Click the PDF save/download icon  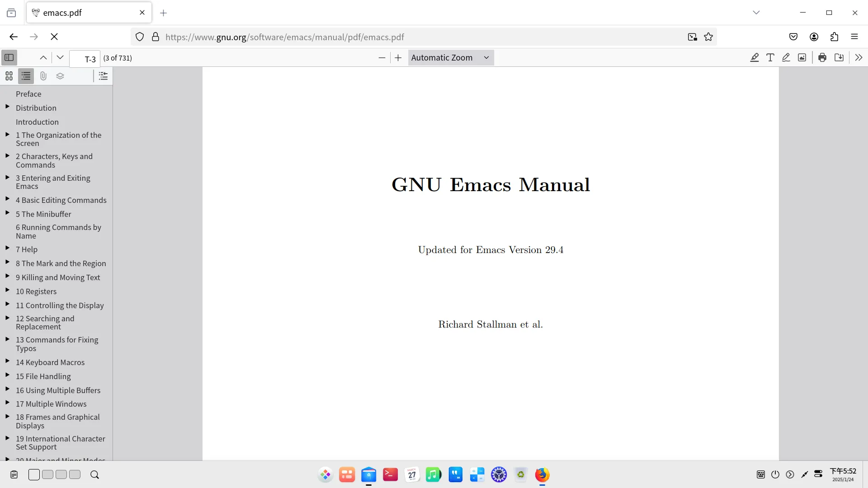839,57
